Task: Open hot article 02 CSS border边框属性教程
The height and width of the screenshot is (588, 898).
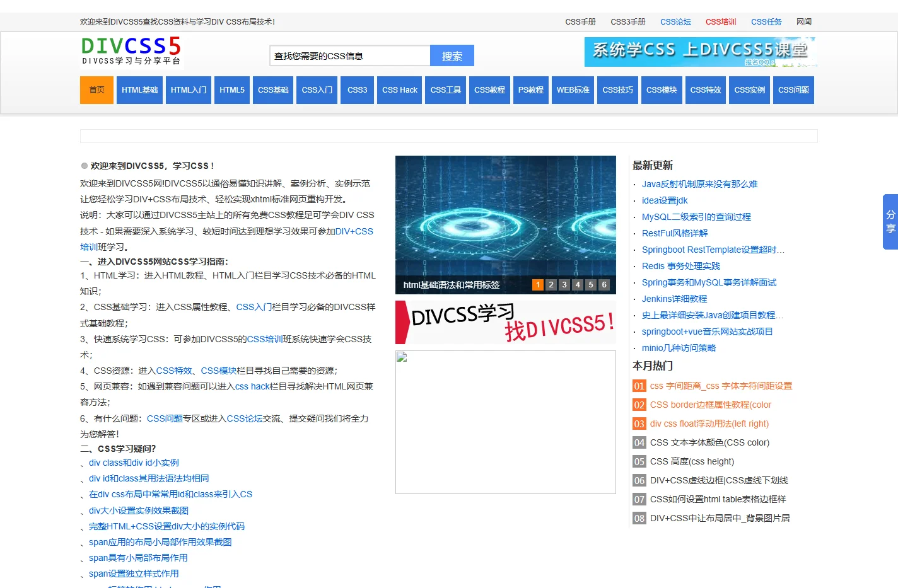Action: 711,405
